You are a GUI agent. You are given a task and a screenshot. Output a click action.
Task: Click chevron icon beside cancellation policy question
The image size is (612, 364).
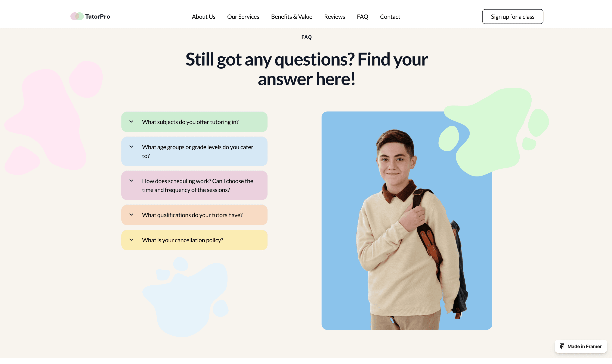point(131,240)
